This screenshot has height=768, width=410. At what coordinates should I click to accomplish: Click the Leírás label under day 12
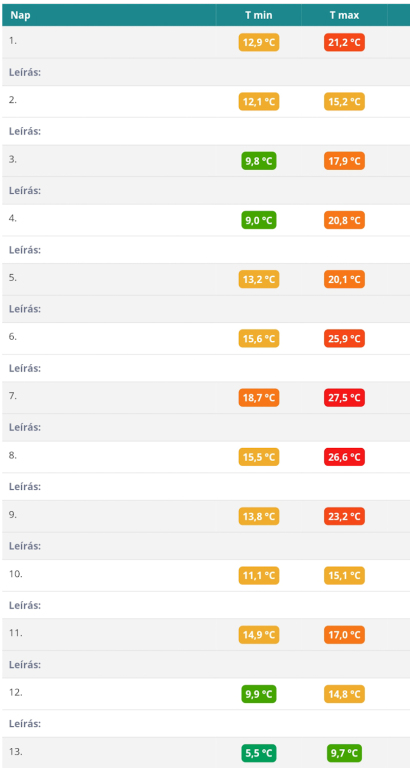[25, 723]
